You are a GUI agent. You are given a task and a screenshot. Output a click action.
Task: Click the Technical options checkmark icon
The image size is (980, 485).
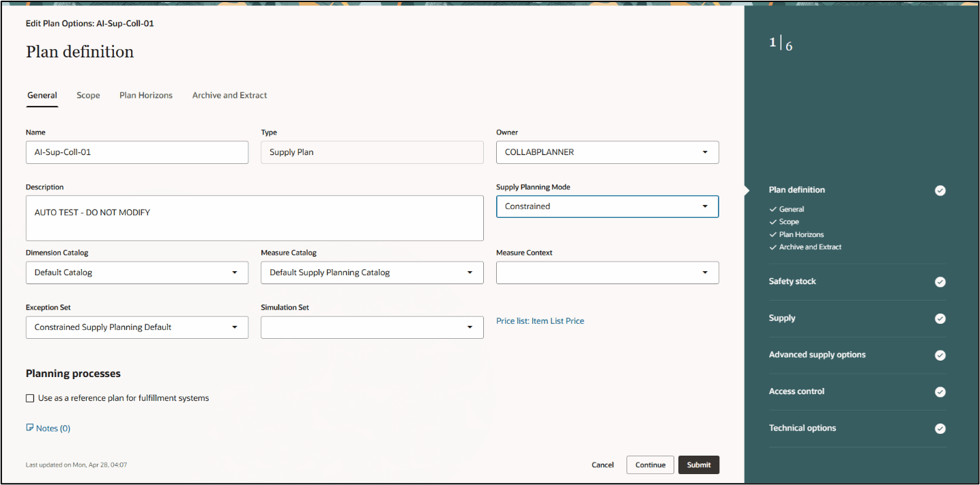(940, 428)
